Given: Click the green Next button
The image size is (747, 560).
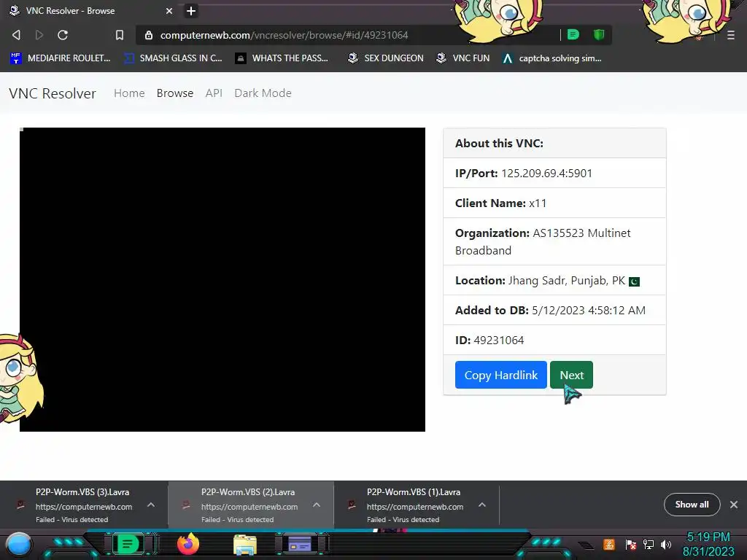Looking at the screenshot, I should [x=571, y=375].
